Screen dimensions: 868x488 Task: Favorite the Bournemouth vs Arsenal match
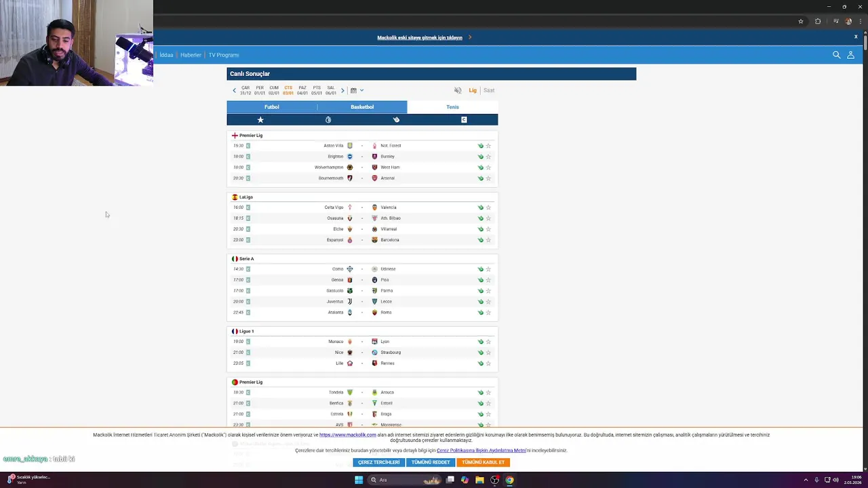pyautogui.click(x=488, y=178)
